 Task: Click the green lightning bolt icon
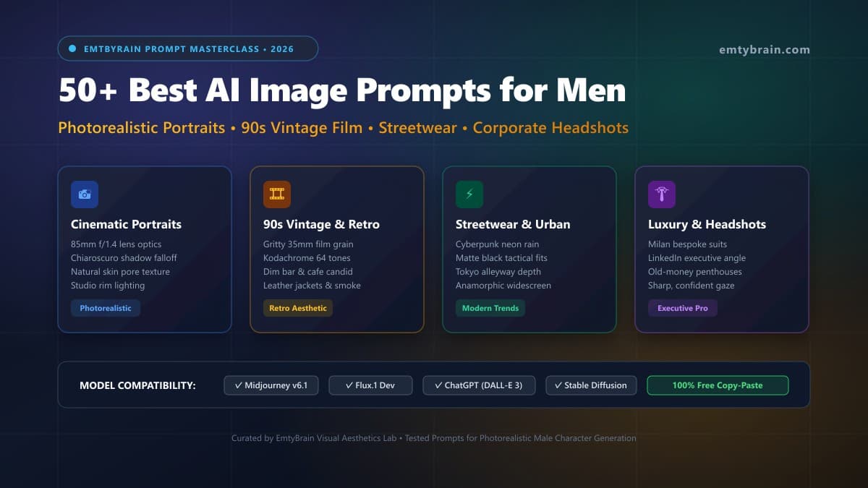(469, 194)
